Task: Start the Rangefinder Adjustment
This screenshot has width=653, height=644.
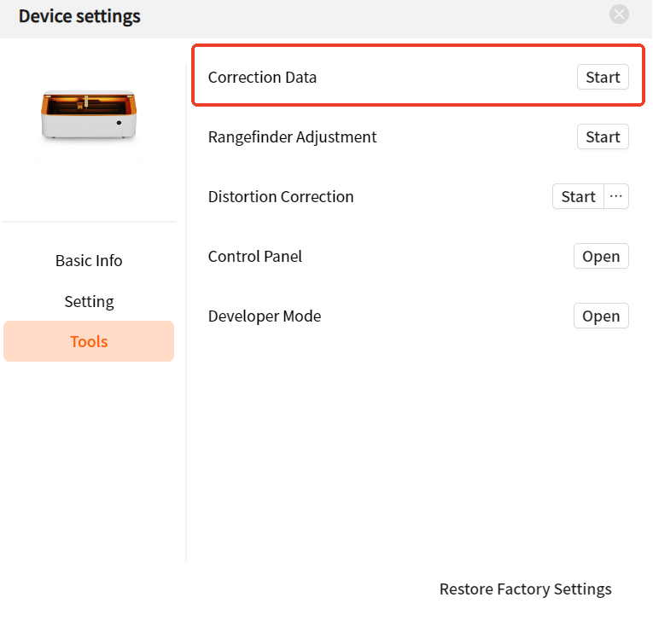Action: tap(603, 136)
